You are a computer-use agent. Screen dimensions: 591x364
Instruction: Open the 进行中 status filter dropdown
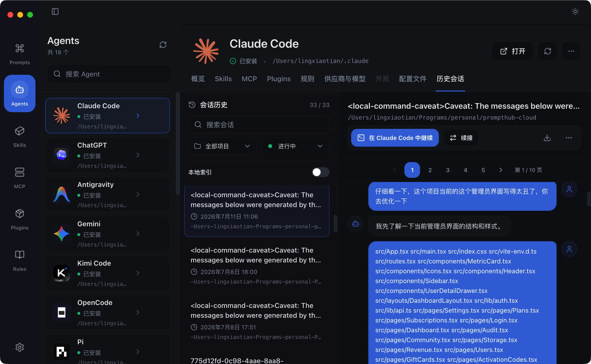coord(295,146)
